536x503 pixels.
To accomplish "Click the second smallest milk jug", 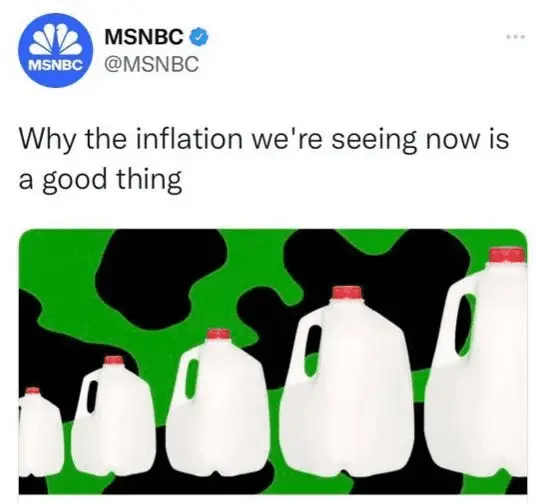I will click(x=113, y=417).
